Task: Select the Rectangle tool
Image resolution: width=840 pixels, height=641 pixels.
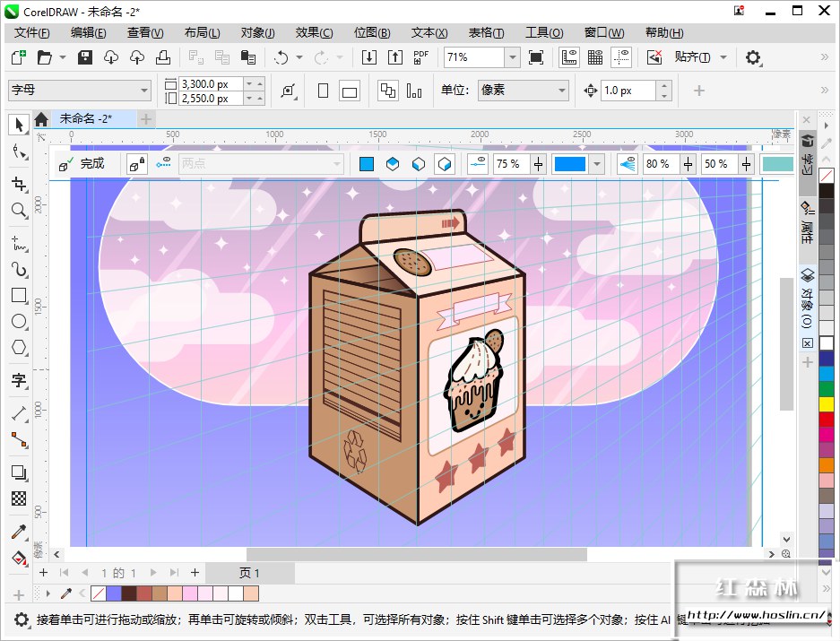Action: tap(19, 295)
